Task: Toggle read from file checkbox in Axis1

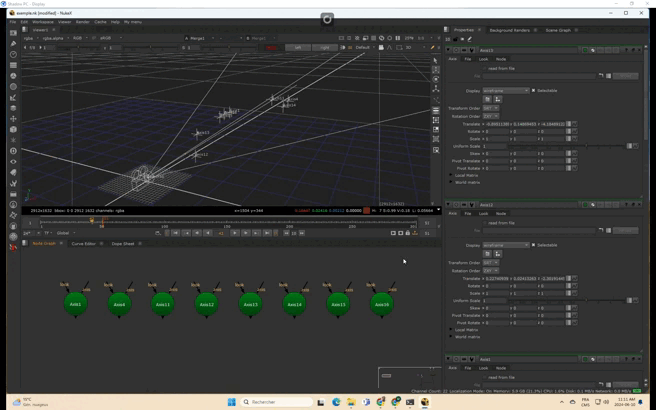Action: tap(485, 377)
